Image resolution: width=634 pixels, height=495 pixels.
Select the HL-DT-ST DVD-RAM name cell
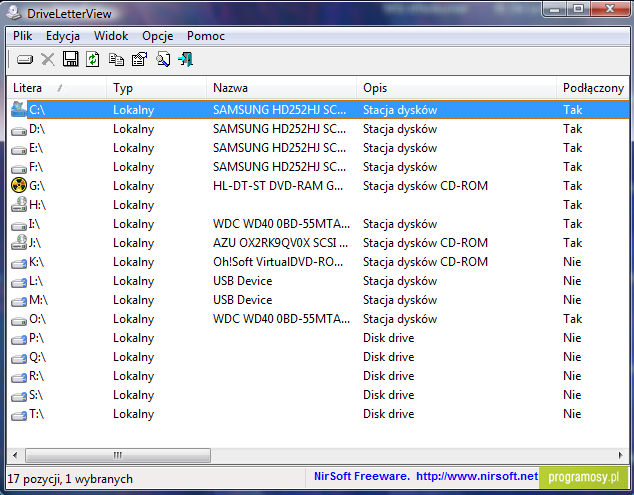278,186
